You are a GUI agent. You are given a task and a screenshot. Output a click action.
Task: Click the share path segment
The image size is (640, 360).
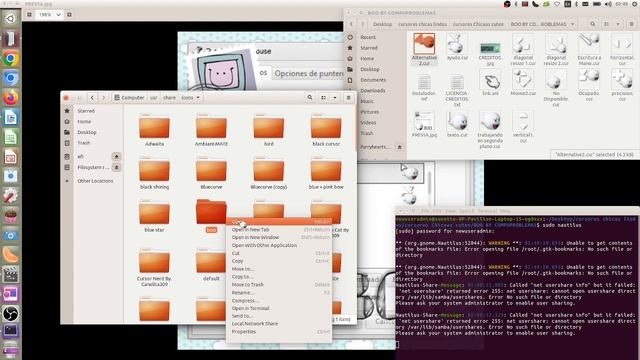point(169,98)
